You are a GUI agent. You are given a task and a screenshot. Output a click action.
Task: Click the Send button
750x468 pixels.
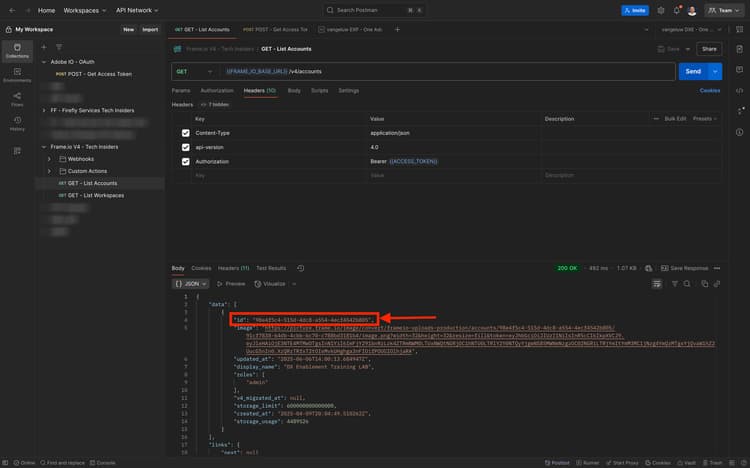pyautogui.click(x=692, y=72)
